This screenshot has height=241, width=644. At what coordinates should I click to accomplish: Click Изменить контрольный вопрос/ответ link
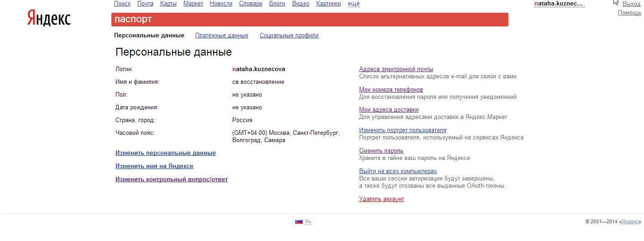coord(172,179)
